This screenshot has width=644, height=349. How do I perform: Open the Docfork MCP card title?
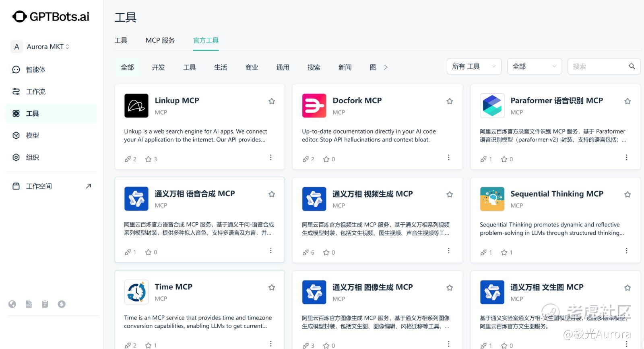357,101
